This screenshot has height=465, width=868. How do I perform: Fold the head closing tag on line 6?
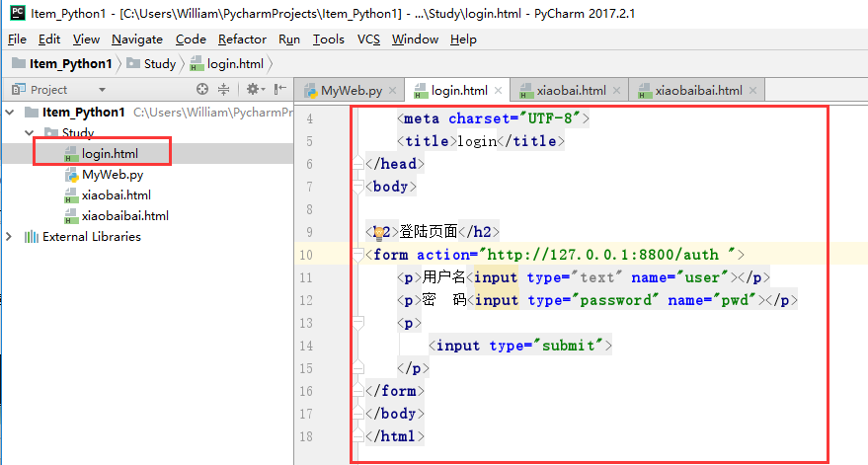(358, 164)
